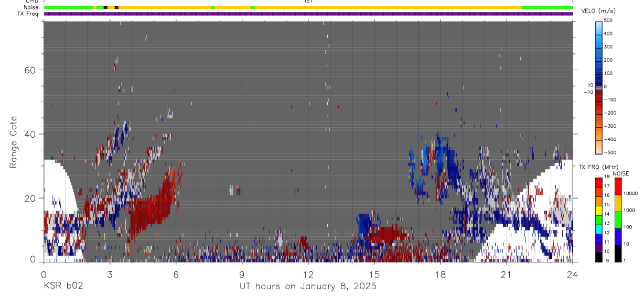Click the 1000 label on NOISE scale

tap(628, 210)
